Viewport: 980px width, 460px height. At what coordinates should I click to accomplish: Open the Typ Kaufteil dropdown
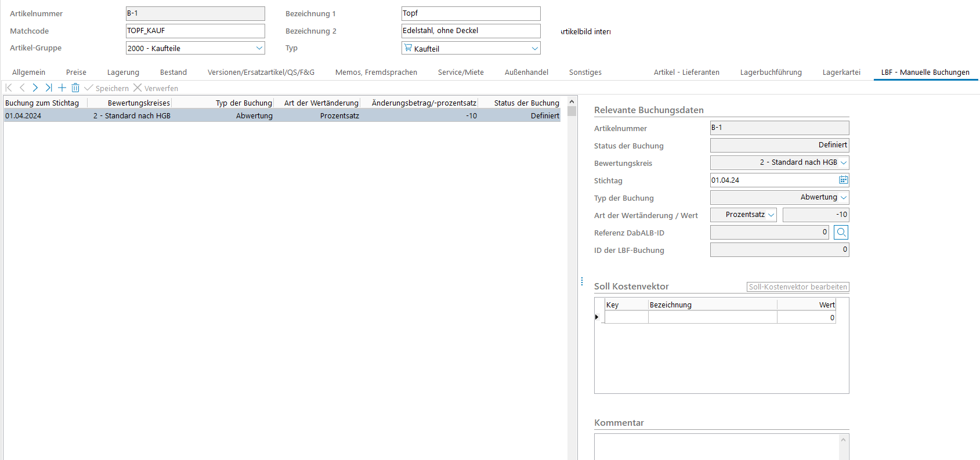[x=534, y=48]
